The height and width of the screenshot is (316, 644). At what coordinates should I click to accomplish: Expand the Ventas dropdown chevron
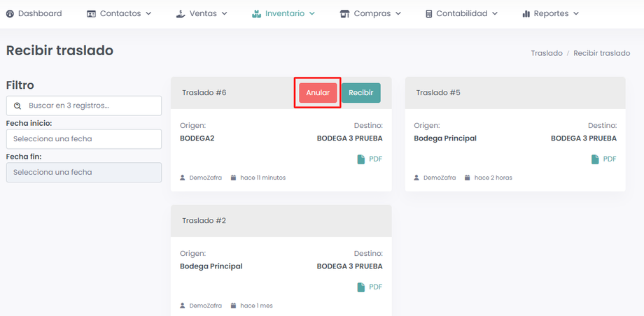point(224,14)
